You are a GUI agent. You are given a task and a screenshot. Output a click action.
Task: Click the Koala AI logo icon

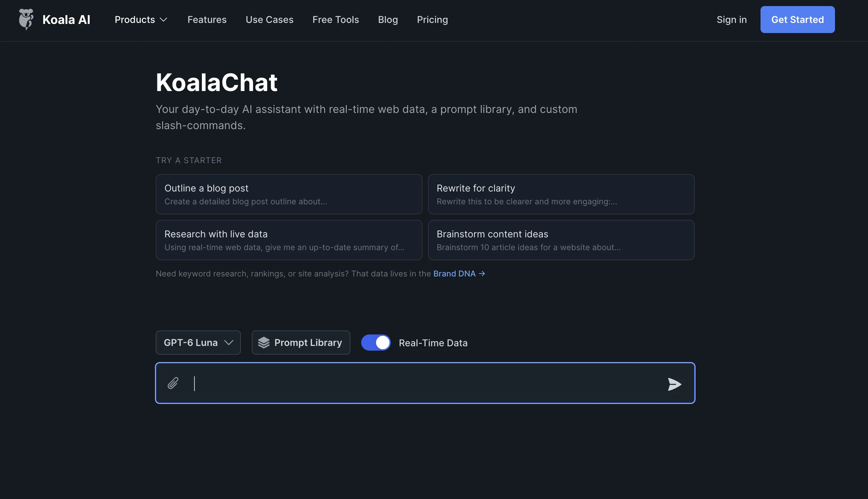(x=26, y=20)
